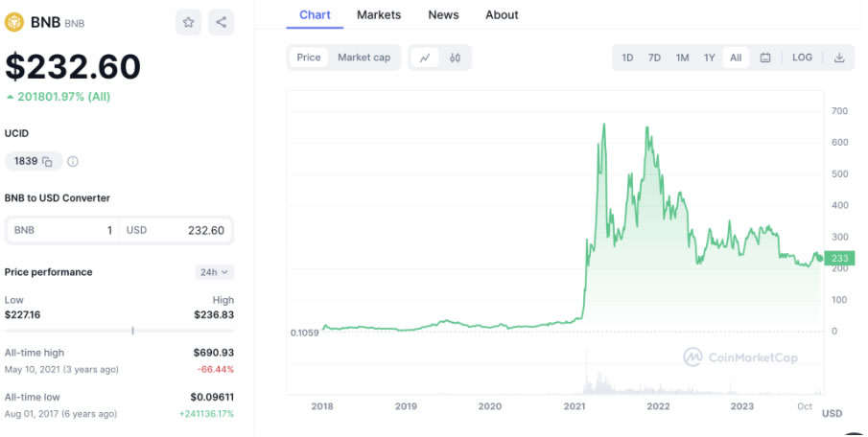Click the BNB amount input field
The height and width of the screenshot is (437, 868).
(x=62, y=230)
